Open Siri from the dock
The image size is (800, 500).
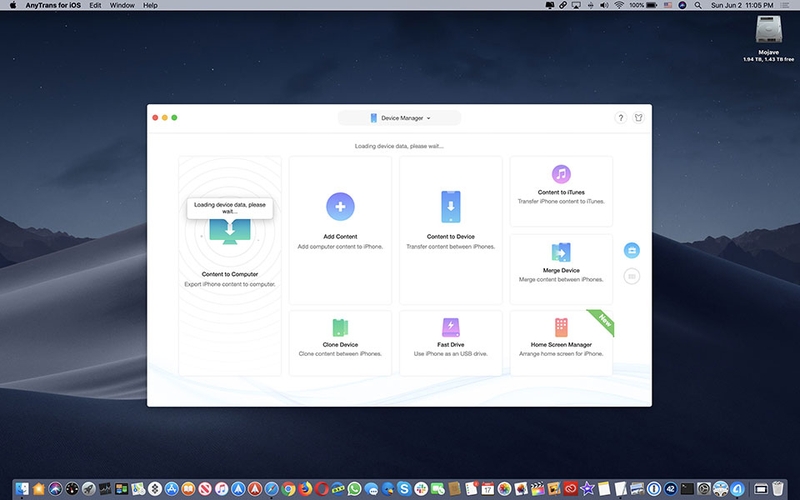[55, 489]
